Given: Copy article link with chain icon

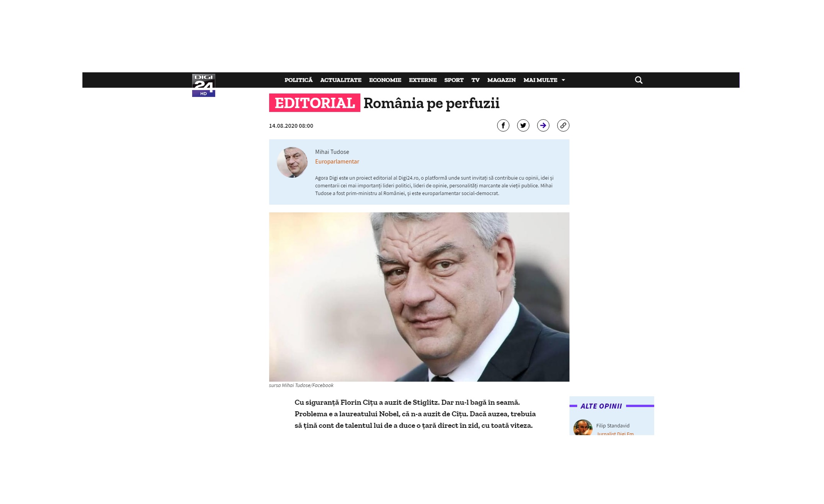Looking at the screenshot, I should coord(563,125).
